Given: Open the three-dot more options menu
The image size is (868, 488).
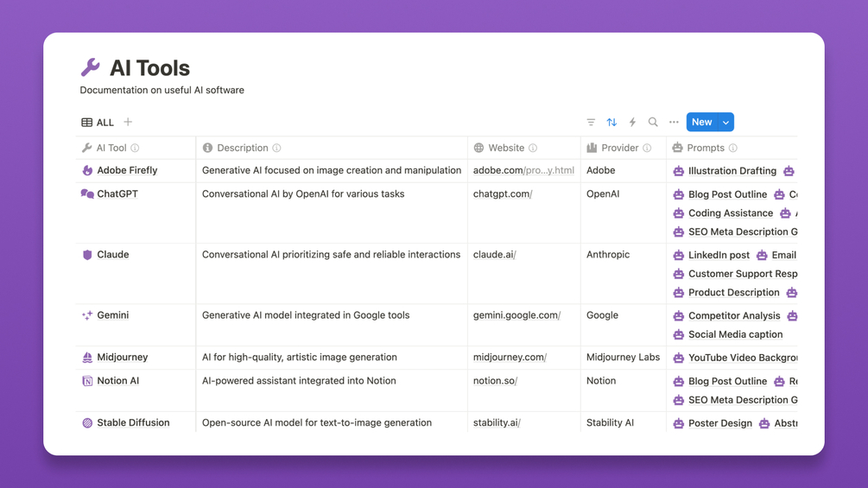Looking at the screenshot, I should 674,123.
